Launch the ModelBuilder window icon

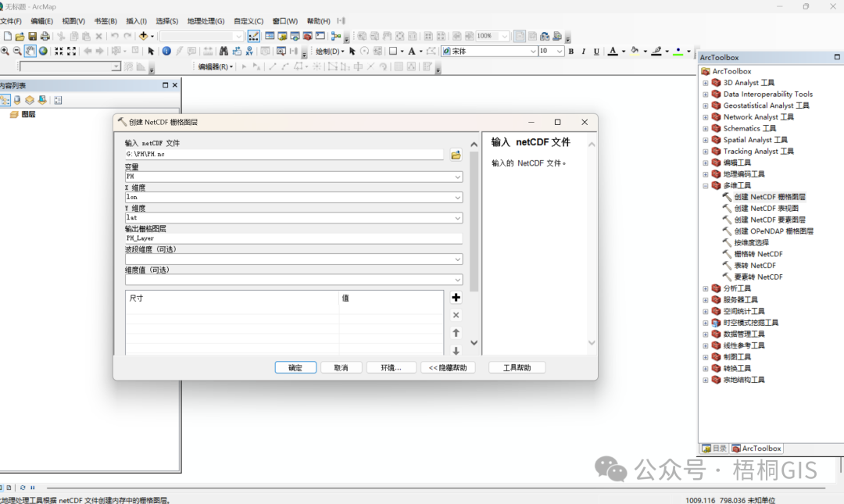(x=336, y=36)
